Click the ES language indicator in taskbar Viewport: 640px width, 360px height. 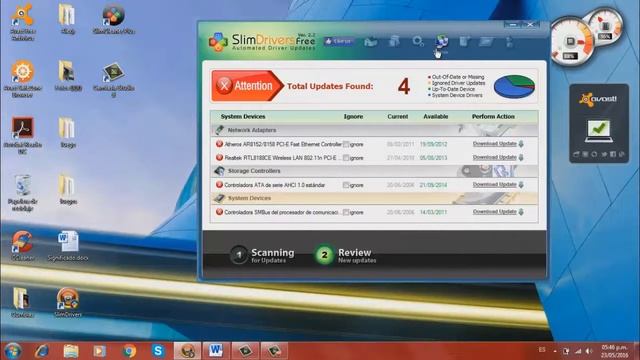click(542, 350)
